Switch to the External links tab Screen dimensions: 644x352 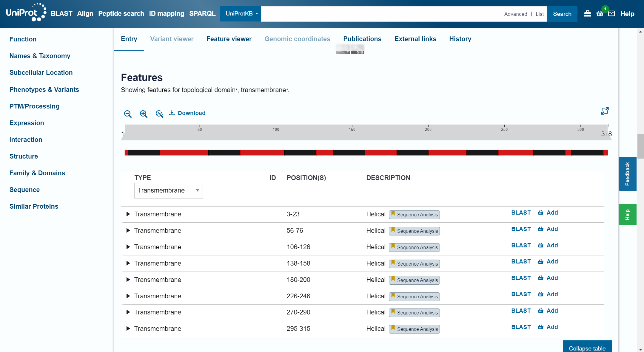(415, 39)
